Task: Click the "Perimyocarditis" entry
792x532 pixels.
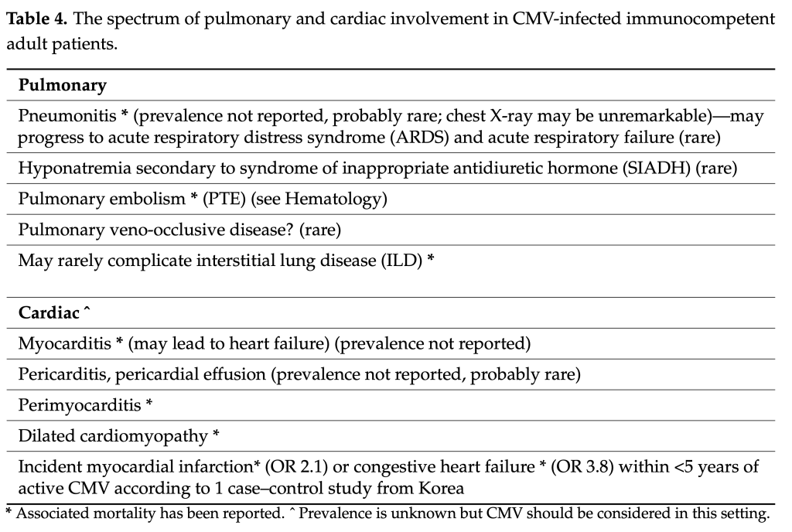Action: (80, 404)
